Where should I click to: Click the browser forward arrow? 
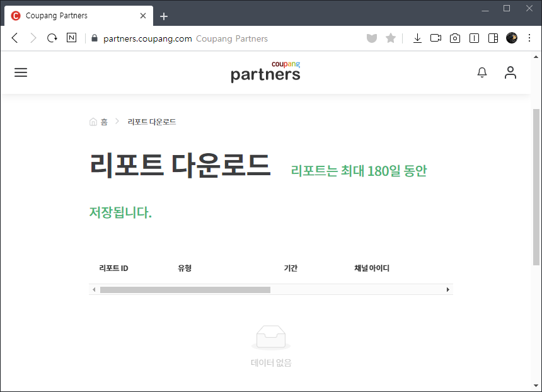(x=33, y=38)
